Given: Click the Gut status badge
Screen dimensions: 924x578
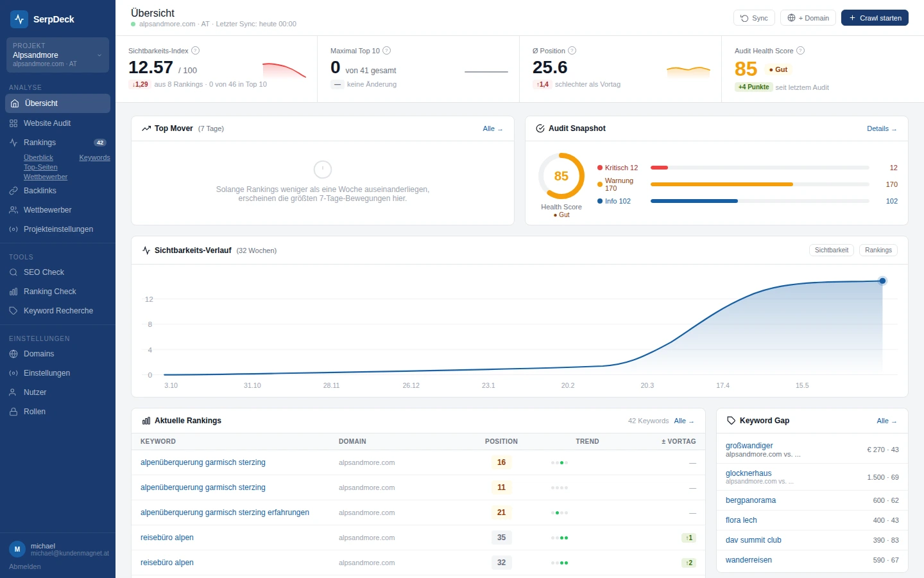Looking at the screenshot, I should [778, 69].
